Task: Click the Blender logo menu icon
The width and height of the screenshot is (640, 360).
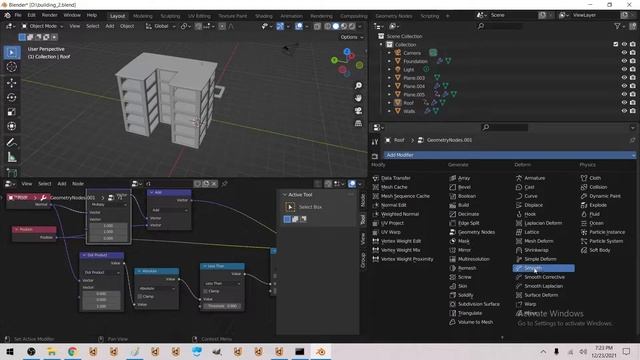Action: 7,16
